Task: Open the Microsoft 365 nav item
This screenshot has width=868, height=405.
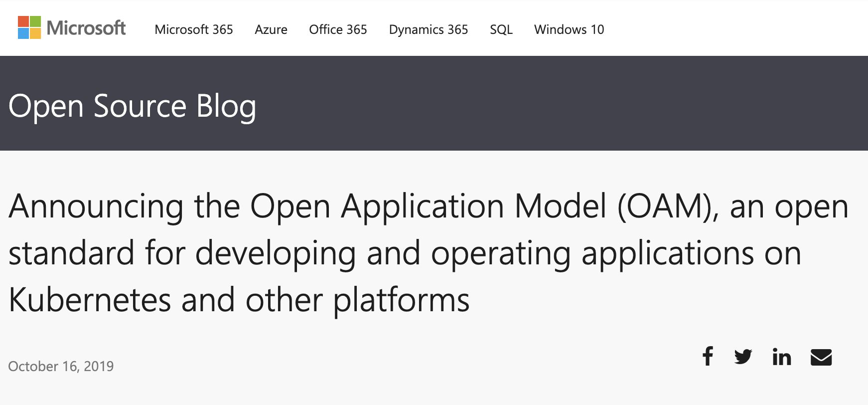Action: point(194,29)
